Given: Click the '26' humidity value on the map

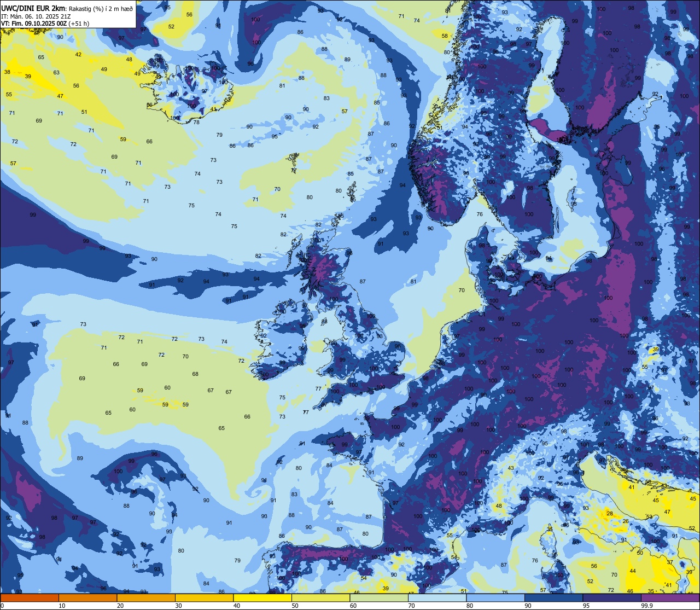Looking at the screenshot, I should click(x=626, y=521).
